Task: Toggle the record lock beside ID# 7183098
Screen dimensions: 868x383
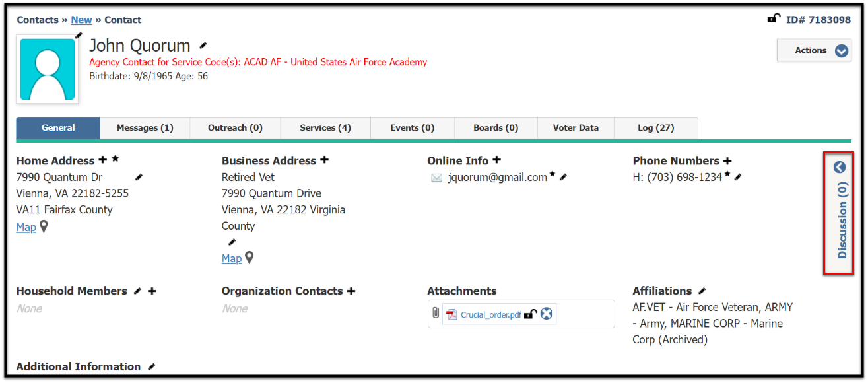Action: point(774,18)
